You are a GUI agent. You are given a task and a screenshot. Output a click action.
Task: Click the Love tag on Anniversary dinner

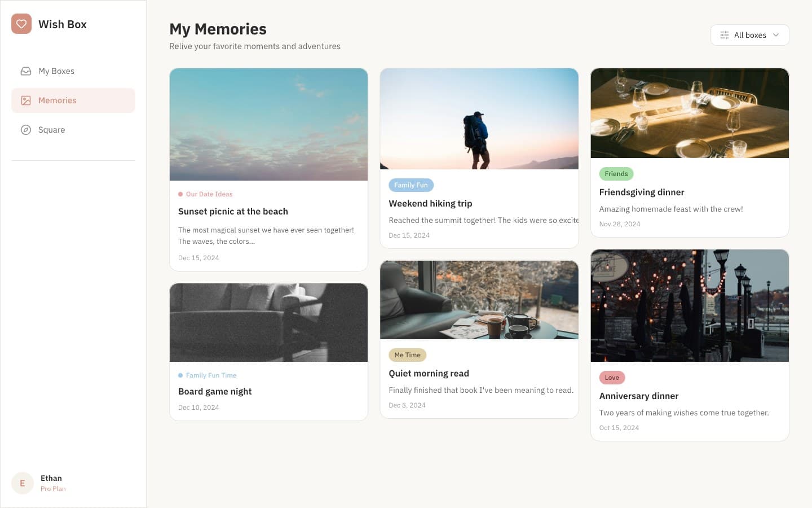(x=612, y=377)
